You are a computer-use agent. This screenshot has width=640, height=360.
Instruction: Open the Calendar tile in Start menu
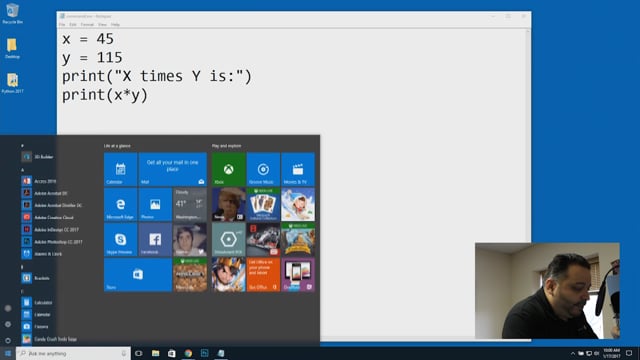coord(120,169)
